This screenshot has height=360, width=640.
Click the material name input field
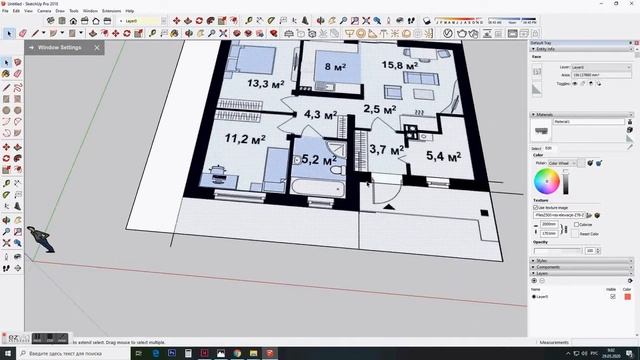tap(589, 122)
